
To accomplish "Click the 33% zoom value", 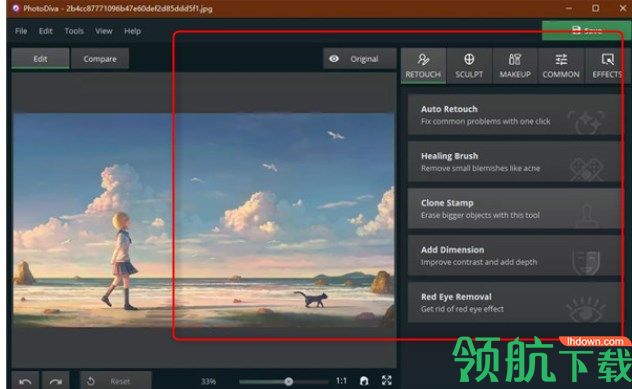I will pyautogui.click(x=208, y=381).
